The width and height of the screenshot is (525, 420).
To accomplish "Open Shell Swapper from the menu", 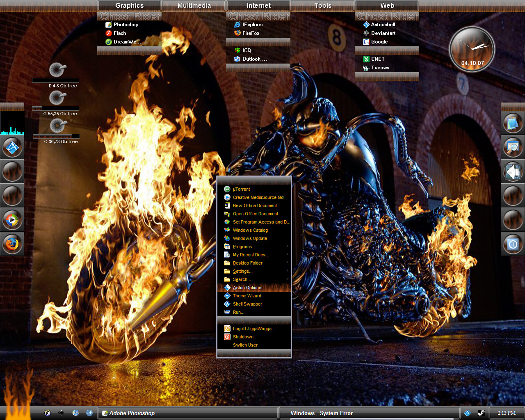I will (254, 304).
